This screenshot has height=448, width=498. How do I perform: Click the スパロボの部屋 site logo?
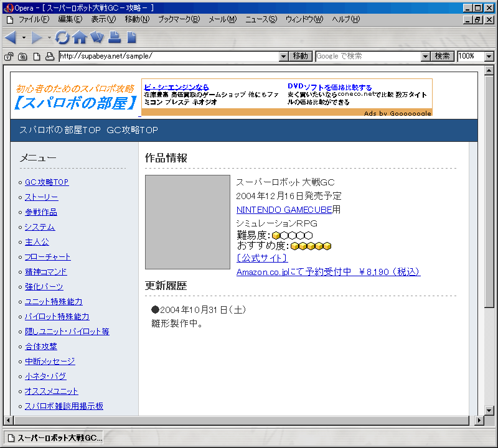point(76,97)
